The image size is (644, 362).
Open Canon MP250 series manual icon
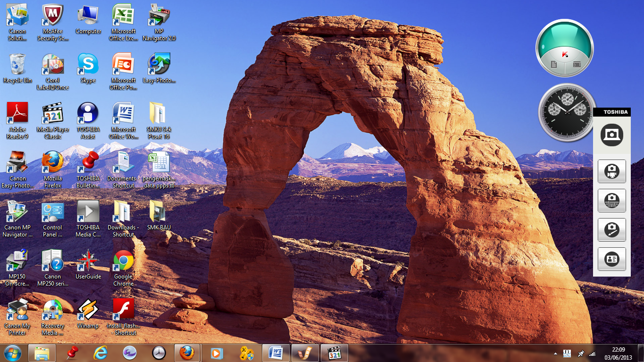click(x=53, y=268)
